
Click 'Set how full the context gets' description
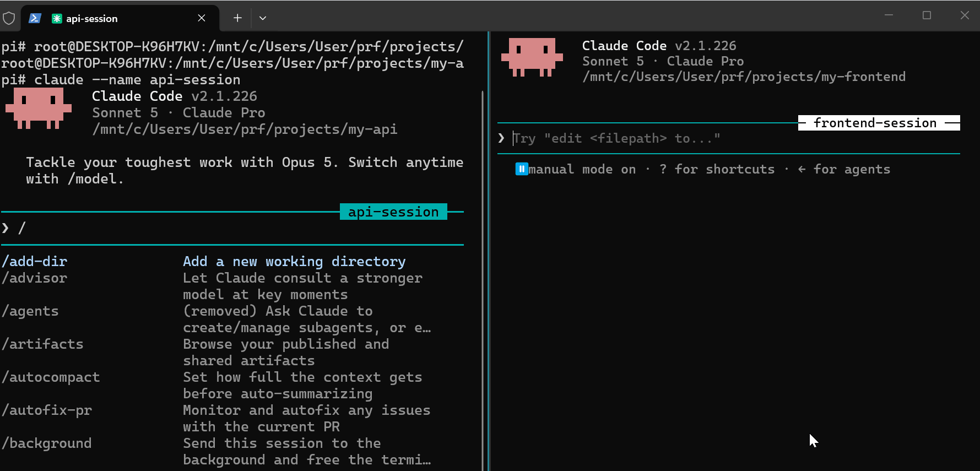click(302, 377)
